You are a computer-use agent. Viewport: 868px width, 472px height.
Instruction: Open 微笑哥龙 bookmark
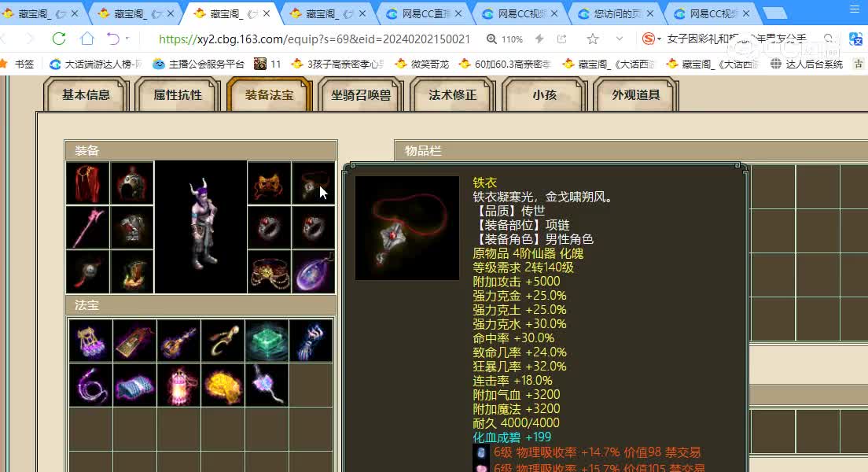point(422,65)
